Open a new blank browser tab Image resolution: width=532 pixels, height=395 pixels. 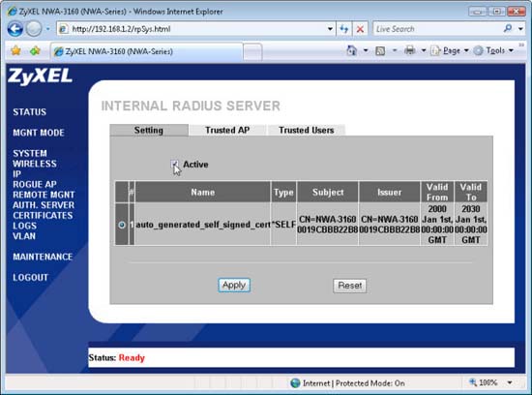[252, 52]
